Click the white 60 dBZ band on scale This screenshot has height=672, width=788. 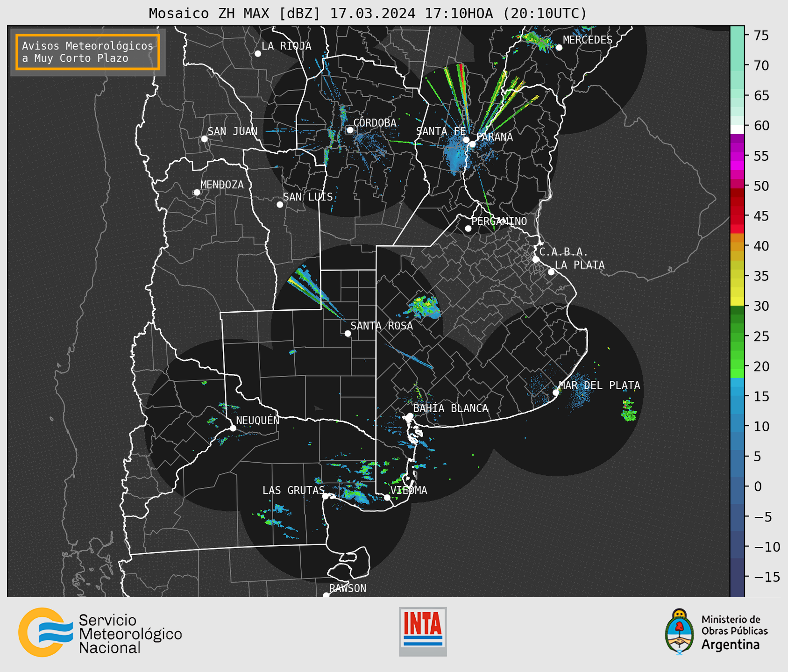[x=737, y=129]
